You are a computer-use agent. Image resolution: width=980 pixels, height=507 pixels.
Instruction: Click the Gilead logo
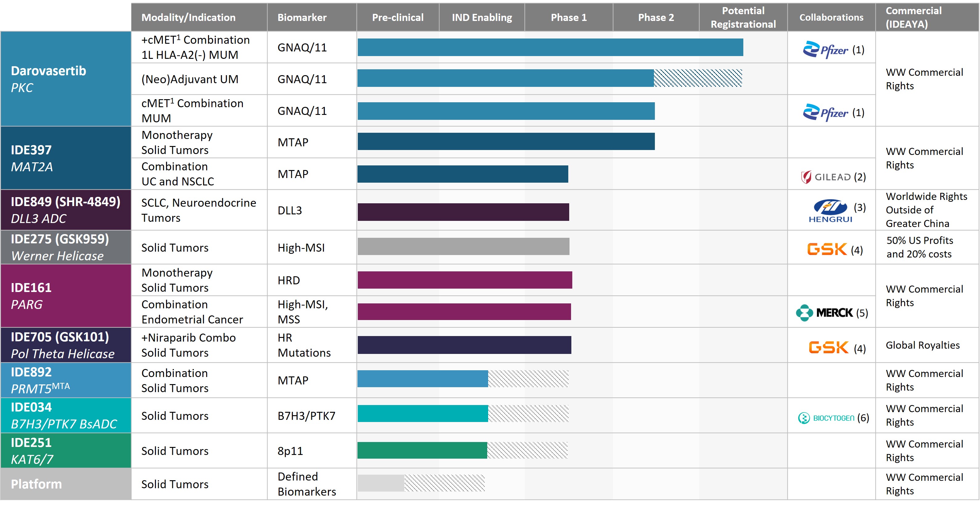[x=826, y=177]
